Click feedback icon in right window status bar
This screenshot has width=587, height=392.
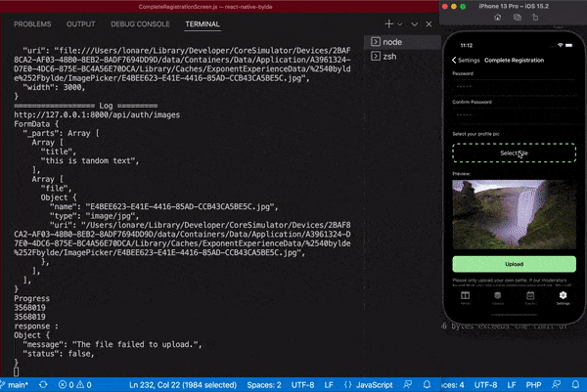pos(557,384)
